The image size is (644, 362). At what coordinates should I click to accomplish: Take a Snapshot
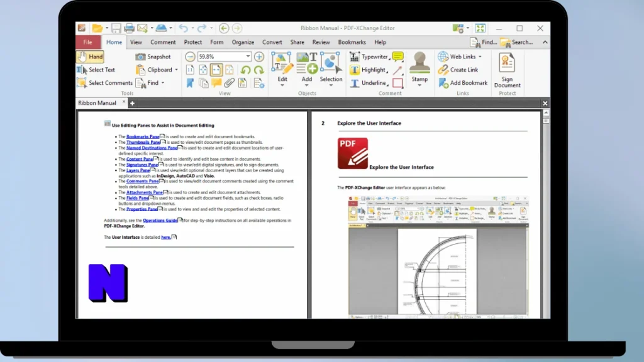[x=153, y=57]
